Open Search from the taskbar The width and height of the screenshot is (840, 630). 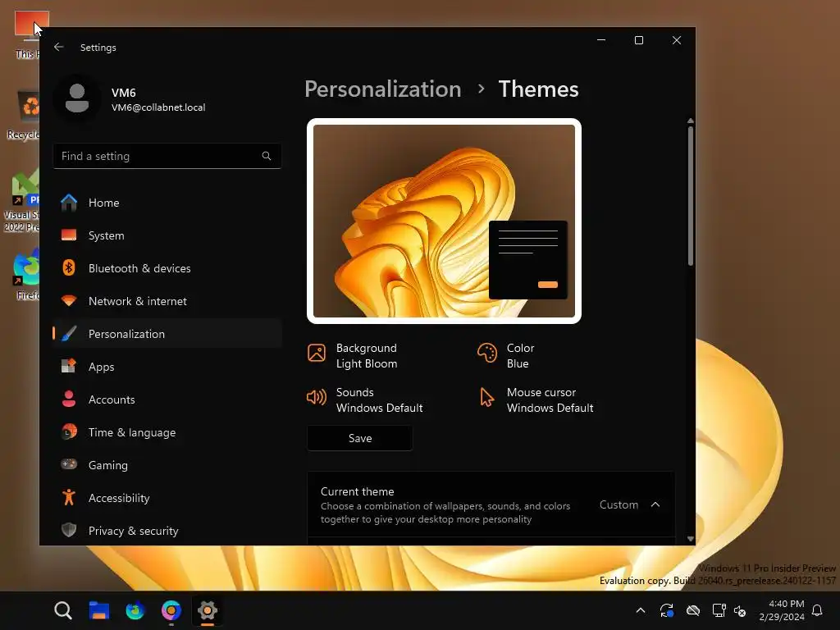click(x=63, y=610)
